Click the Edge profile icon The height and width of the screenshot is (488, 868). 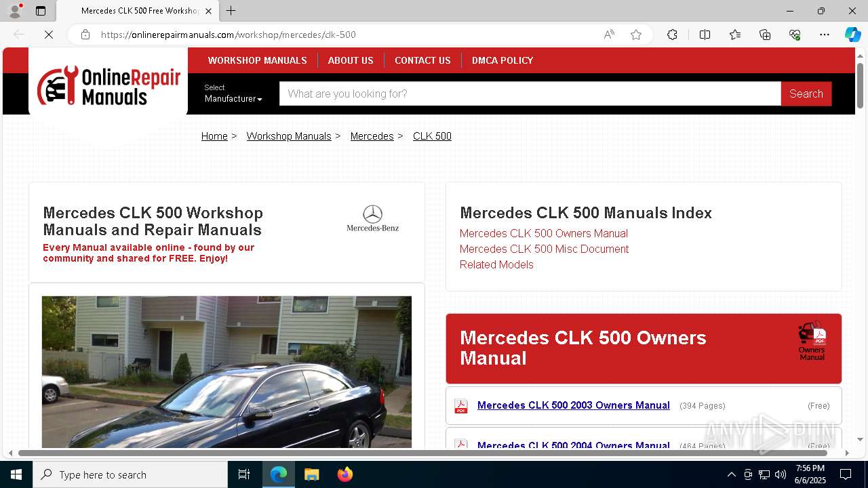coord(15,11)
